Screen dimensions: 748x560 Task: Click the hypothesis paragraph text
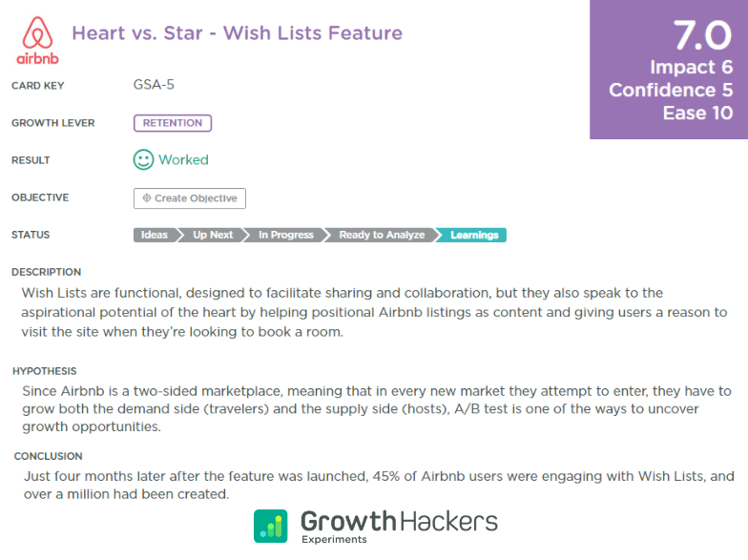(x=376, y=408)
